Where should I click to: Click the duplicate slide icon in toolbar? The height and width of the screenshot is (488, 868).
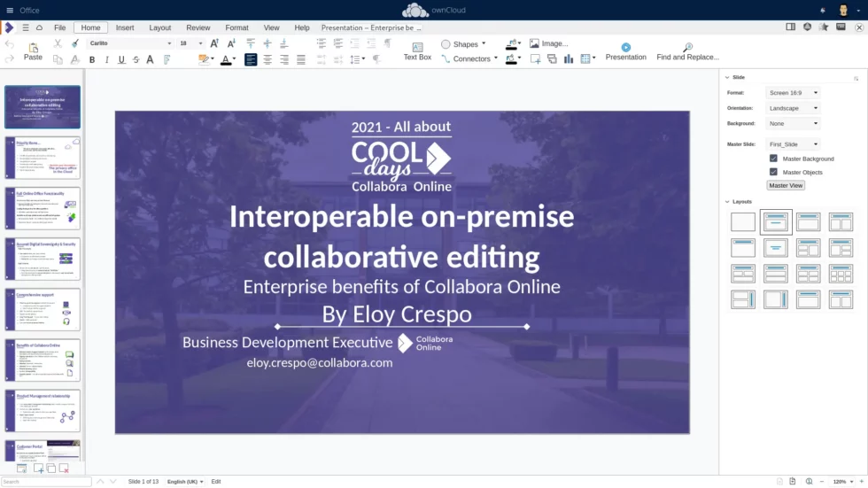pos(552,58)
